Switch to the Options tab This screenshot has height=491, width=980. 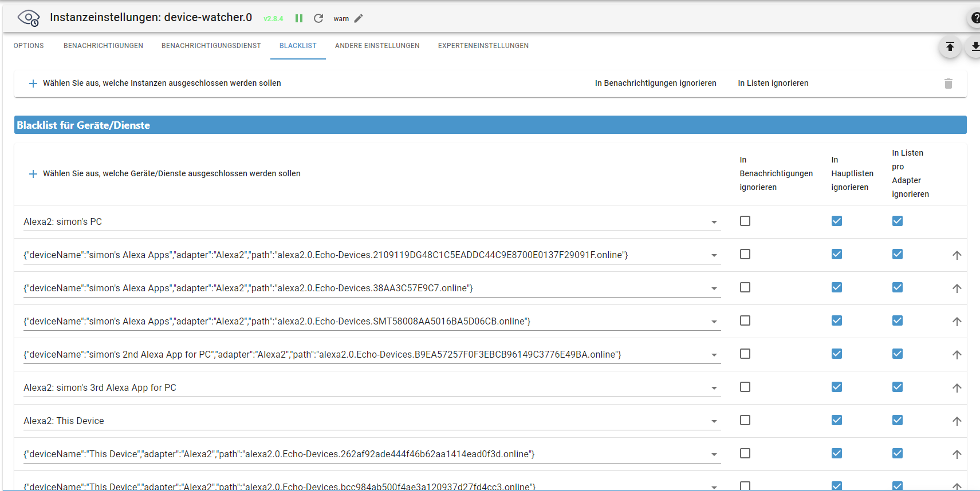point(29,46)
